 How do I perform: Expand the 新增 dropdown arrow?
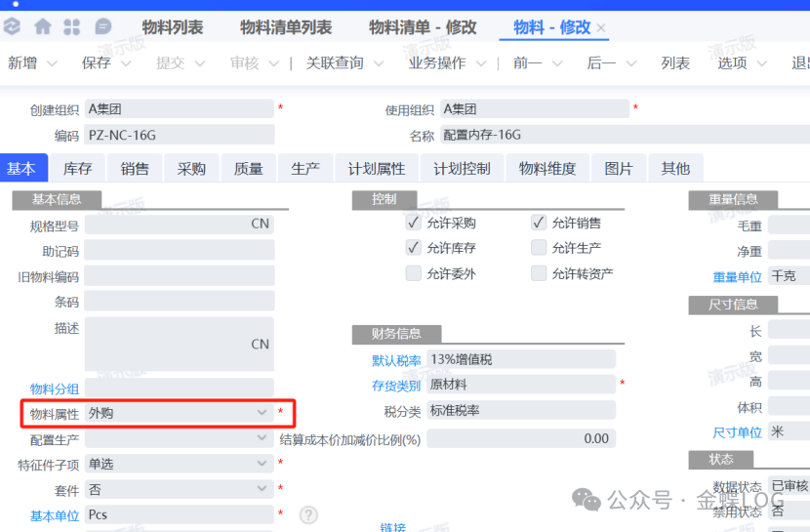coord(52,63)
